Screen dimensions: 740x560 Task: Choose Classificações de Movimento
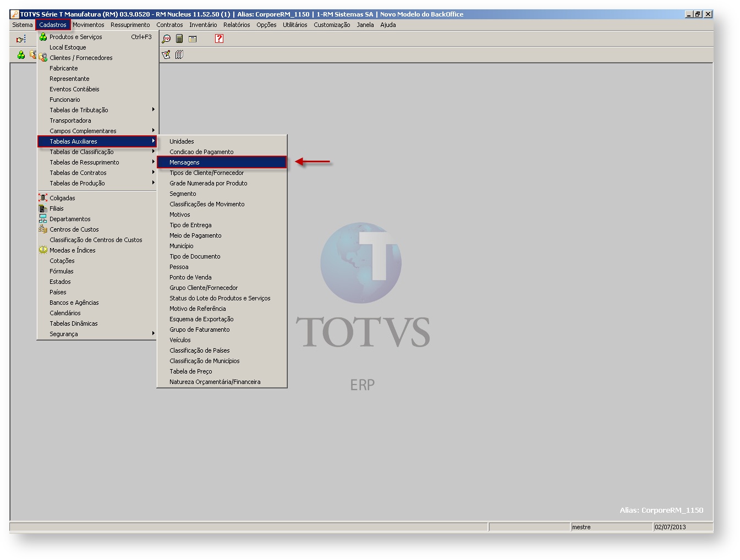coord(222,204)
